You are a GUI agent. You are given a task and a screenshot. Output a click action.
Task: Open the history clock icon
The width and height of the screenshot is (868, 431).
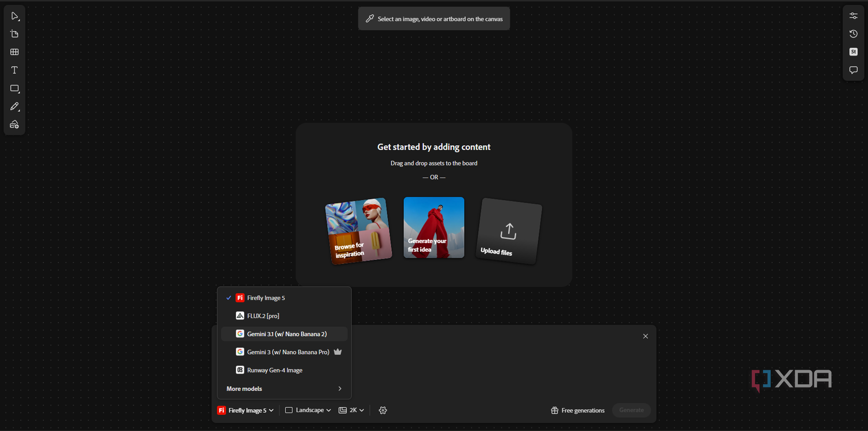(853, 34)
